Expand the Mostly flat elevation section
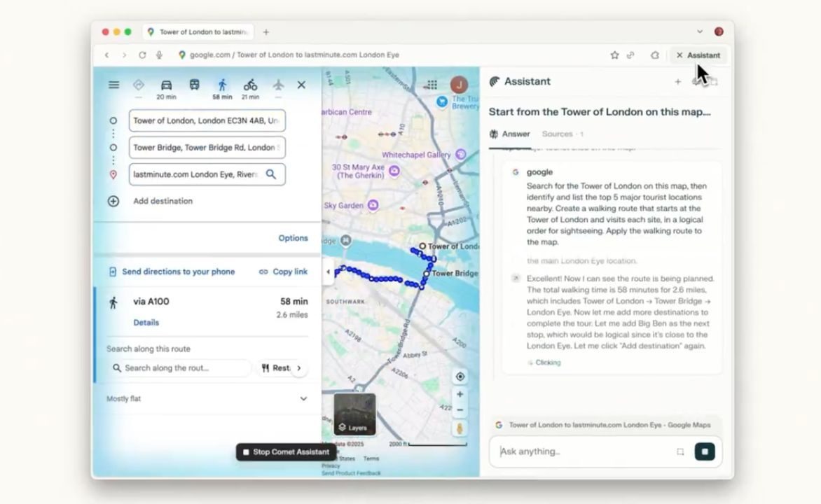Screen dimensions: 821x504 pyautogui.click(x=303, y=399)
